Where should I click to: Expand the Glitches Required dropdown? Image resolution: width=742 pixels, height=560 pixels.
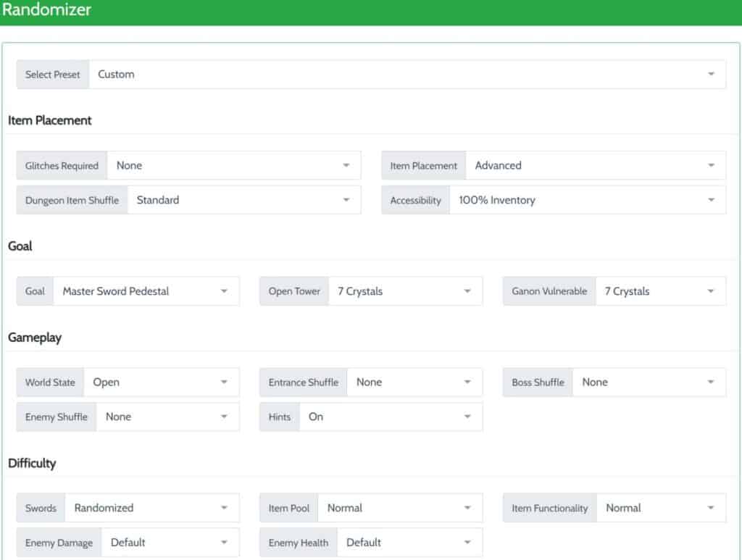coord(234,166)
